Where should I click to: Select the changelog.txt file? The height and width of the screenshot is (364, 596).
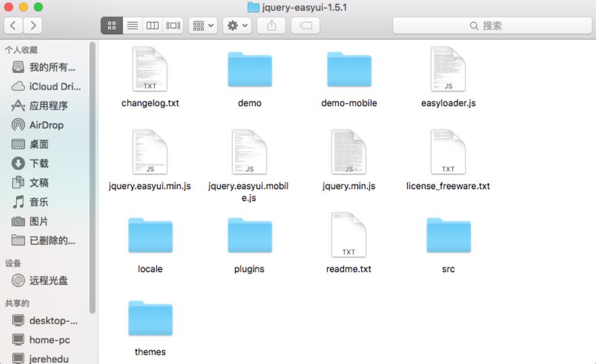[x=150, y=78]
